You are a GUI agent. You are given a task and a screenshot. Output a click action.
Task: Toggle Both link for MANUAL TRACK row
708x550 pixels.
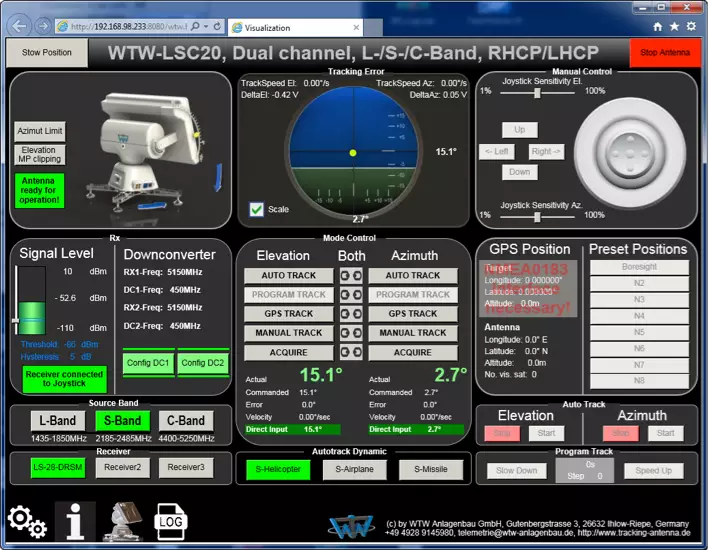point(351,333)
